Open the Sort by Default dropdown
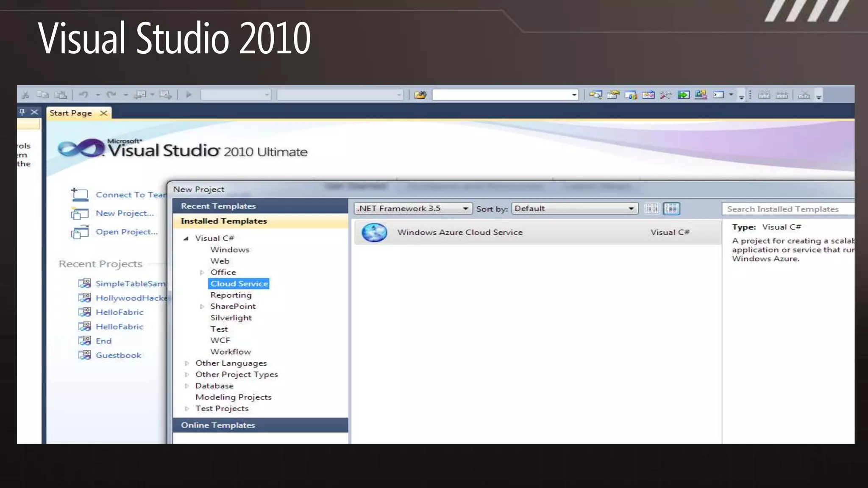 575,209
